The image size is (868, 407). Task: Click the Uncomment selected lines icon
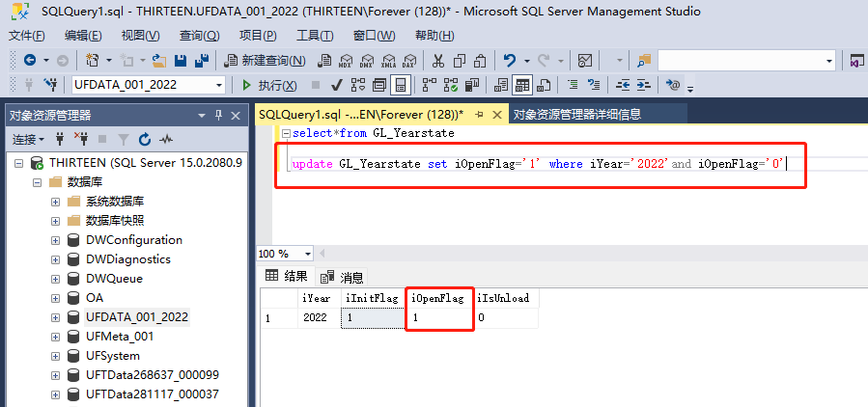pos(594,85)
